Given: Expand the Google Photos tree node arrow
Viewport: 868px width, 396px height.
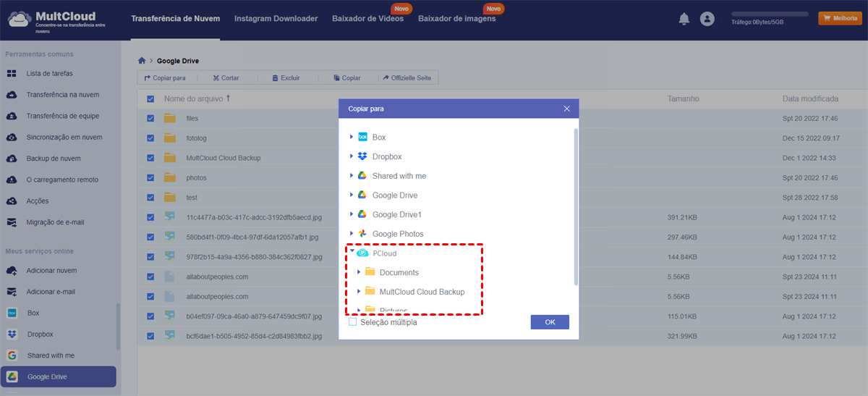Looking at the screenshot, I should (x=352, y=234).
